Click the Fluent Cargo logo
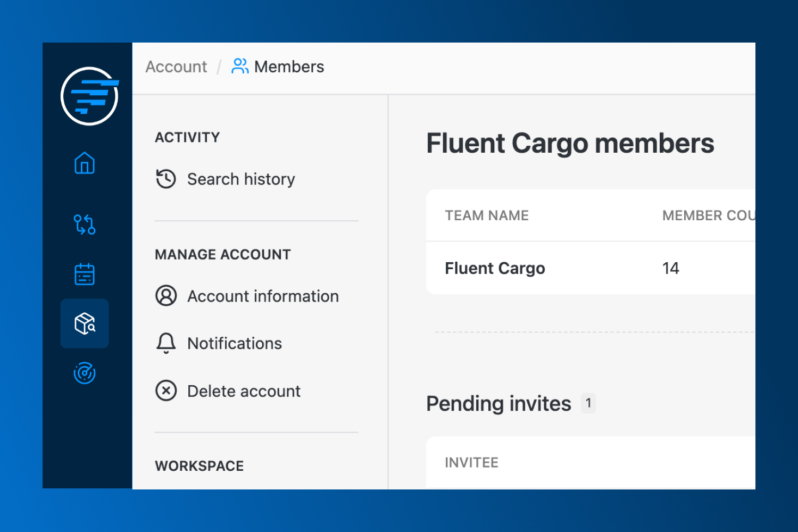The width and height of the screenshot is (798, 532). pyautogui.click(x=89, y=96)
